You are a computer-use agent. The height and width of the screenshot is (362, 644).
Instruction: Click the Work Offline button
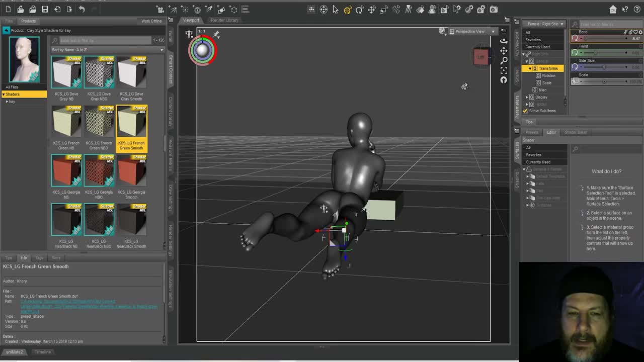(151, 21)
